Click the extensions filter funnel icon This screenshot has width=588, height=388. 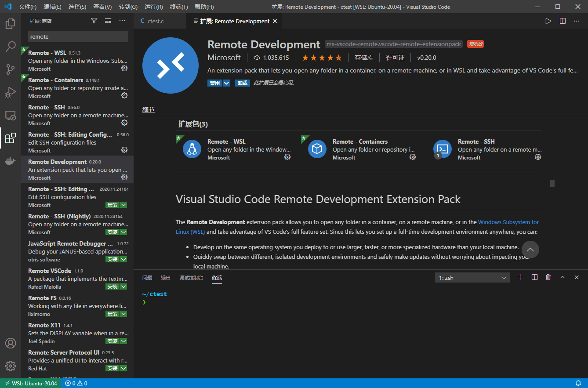[x=94, y=21]
